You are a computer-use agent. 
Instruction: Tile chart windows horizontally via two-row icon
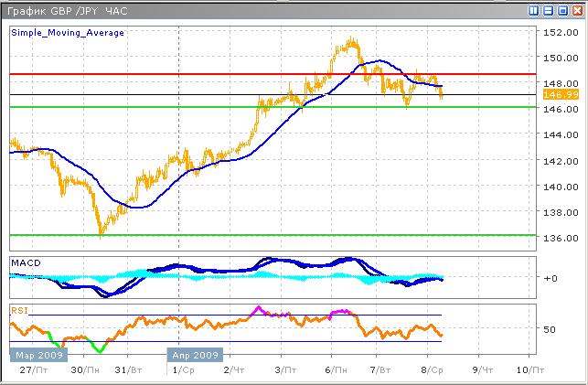point(548,10)
